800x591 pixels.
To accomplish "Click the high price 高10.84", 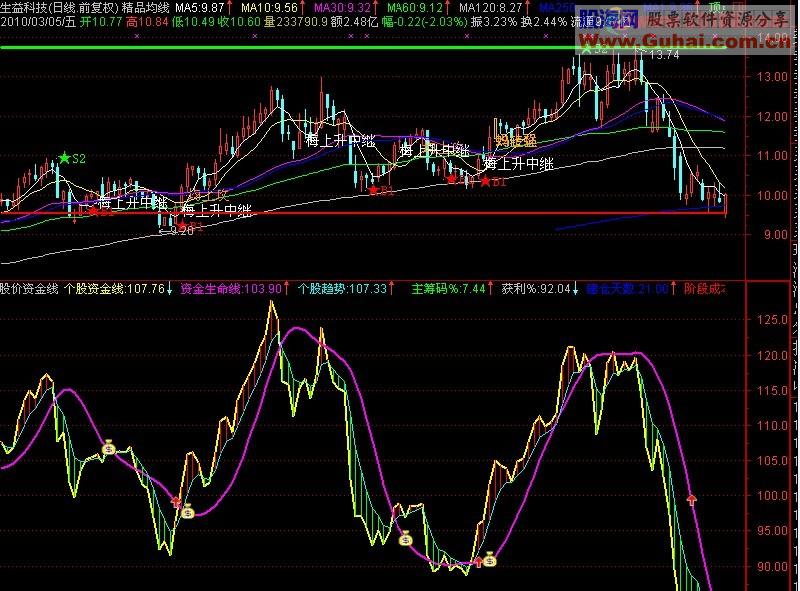I will click(147, 22).
